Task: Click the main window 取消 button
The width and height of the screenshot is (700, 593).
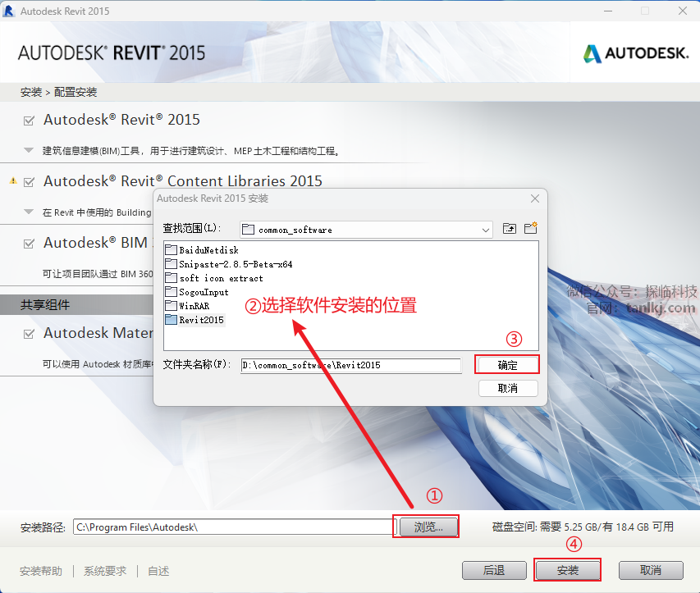Action: (651, 570)
